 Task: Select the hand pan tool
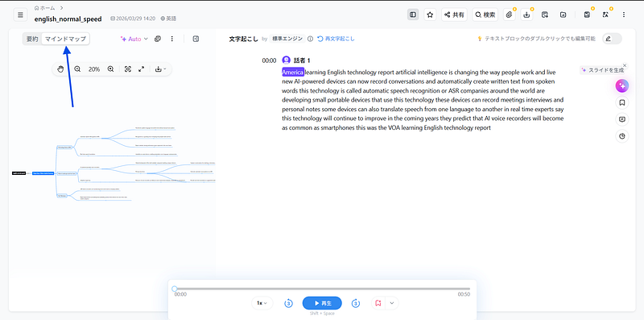click(x=61, y=69)
